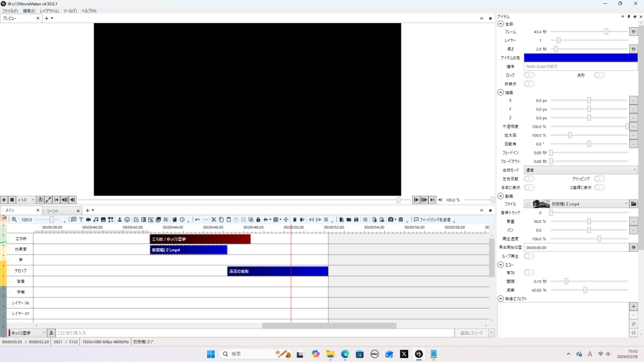Switch to the シーン1 tab
Screen dimensions: 644x362
click(53, 211)
